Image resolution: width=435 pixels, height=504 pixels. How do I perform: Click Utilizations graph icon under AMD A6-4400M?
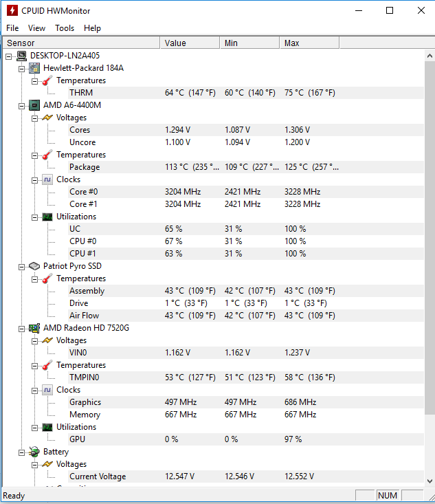click(47, 217)
